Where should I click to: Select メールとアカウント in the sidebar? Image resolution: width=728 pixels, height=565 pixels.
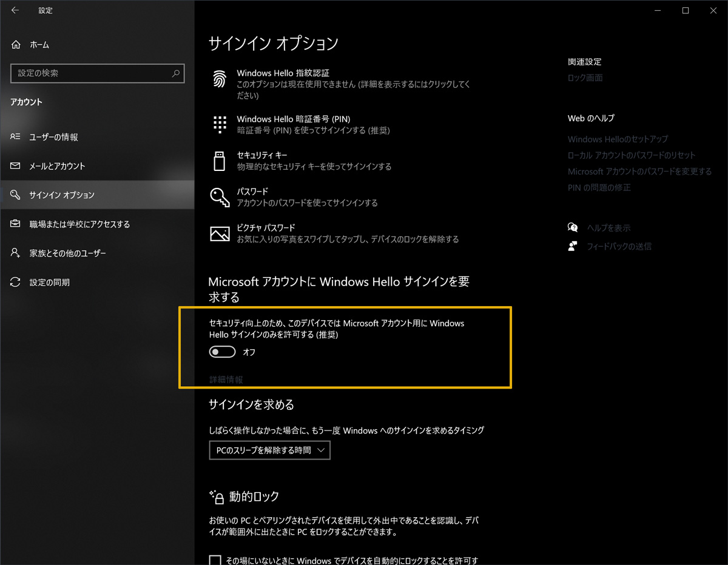(x=97, y=166)
